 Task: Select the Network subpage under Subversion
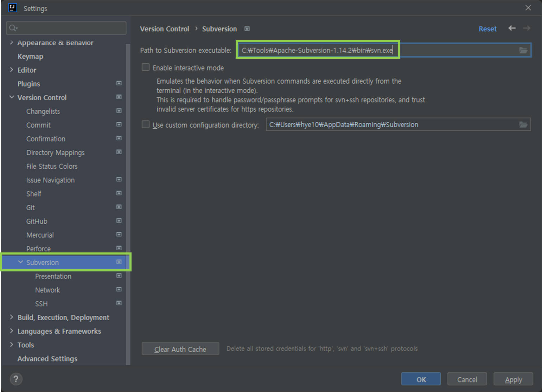47,290
